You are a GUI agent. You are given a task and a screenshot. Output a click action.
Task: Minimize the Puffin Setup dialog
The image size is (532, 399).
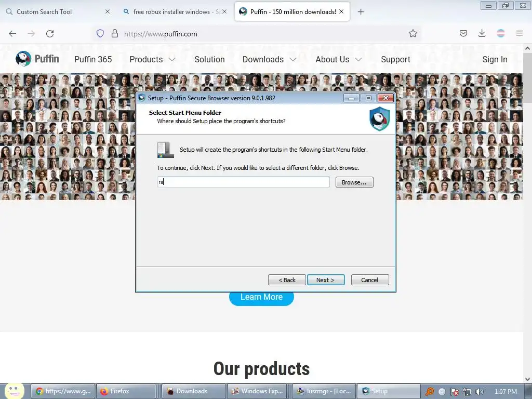point(352,98)
